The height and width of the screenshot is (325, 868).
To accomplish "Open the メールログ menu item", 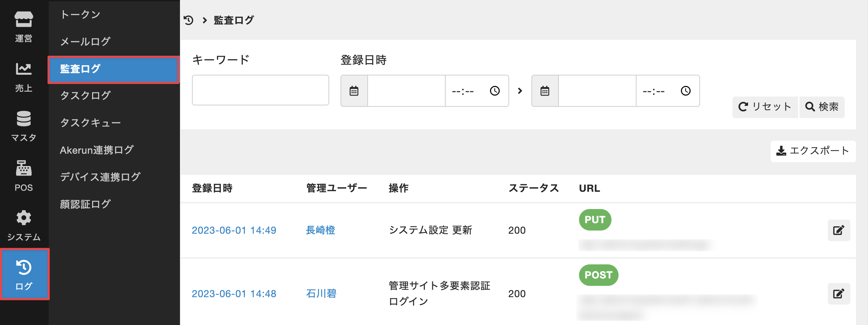I will pyautogui.click(x=85, y=42).
